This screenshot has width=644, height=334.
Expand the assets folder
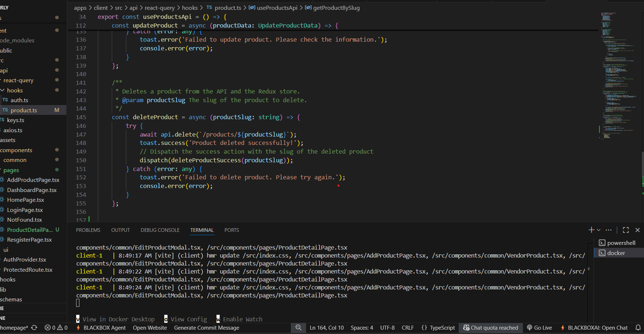pyautogui.click(x=8, y=140)
